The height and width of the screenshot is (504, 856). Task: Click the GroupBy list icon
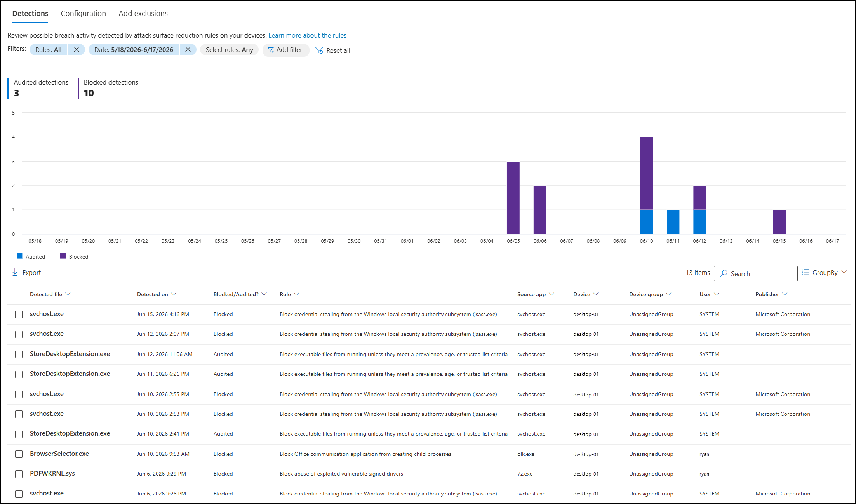coord(806,272)
